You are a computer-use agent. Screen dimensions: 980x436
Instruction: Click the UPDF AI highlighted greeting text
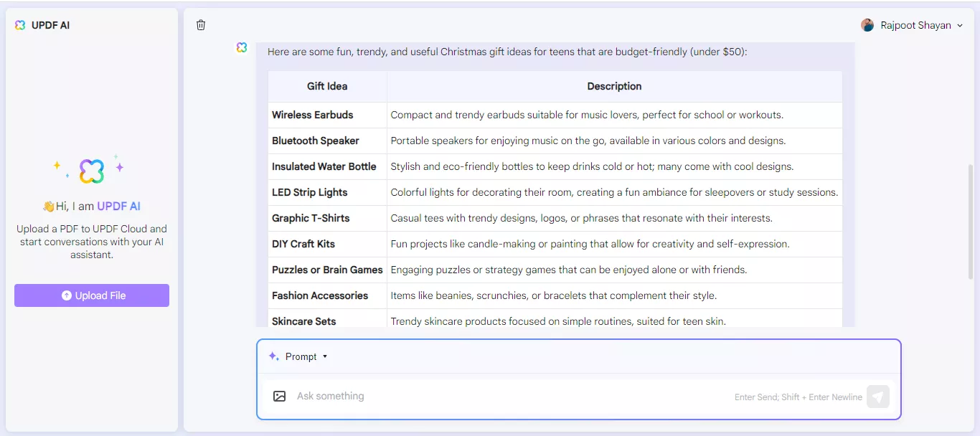119,206
